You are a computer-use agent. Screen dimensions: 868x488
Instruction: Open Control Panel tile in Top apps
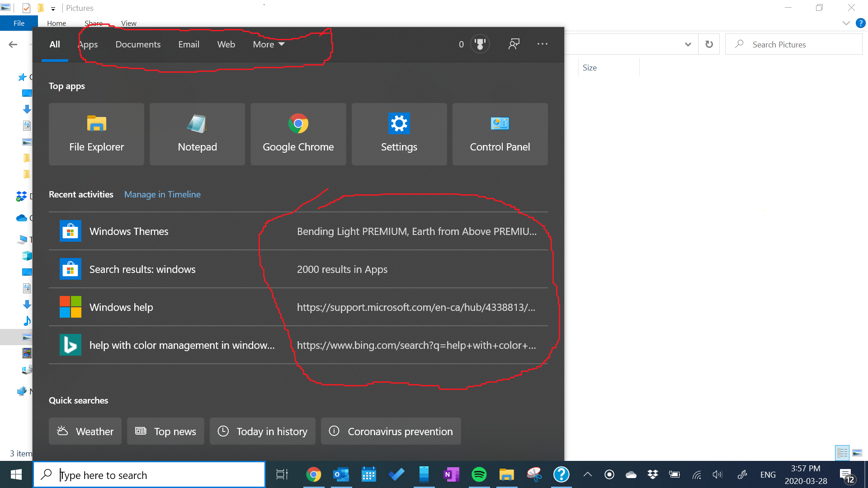click(x=500, y=134)
